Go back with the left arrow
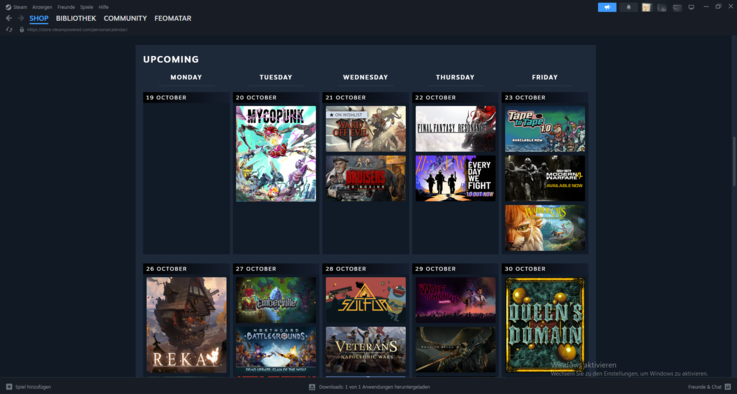737x394 pixels. tap(9, 18)
